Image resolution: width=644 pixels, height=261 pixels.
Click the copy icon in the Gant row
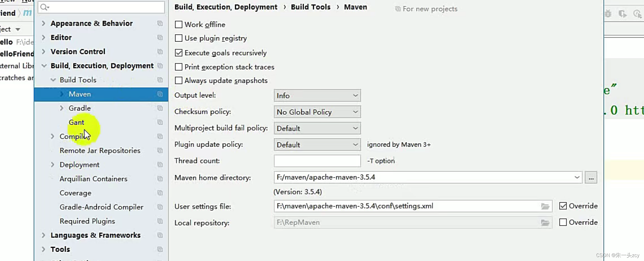160,122
